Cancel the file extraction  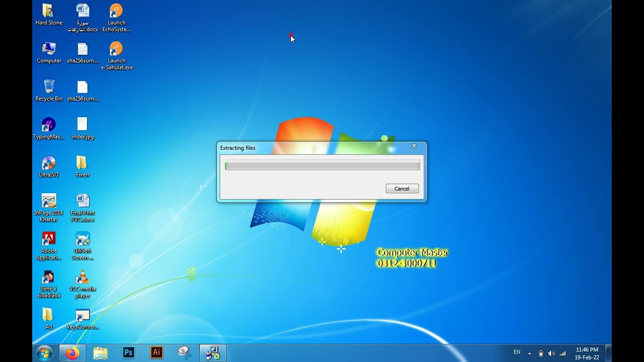[402, 189]
